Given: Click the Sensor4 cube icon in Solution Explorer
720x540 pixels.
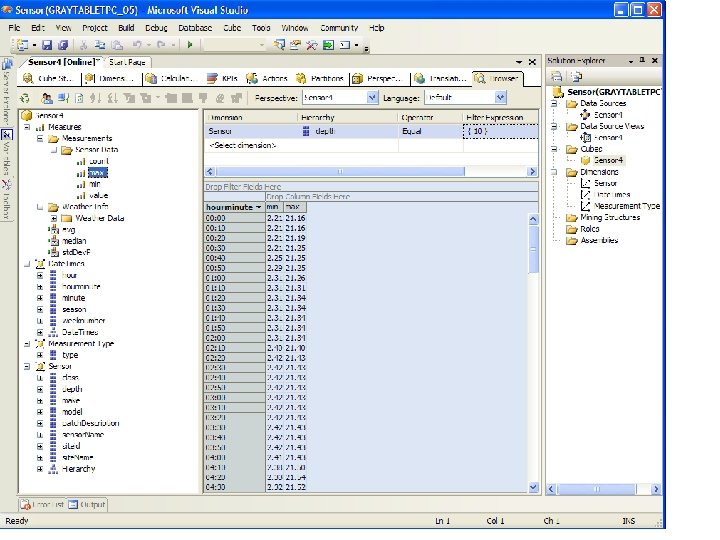Looking at the screenshot, I should [586, 160].
